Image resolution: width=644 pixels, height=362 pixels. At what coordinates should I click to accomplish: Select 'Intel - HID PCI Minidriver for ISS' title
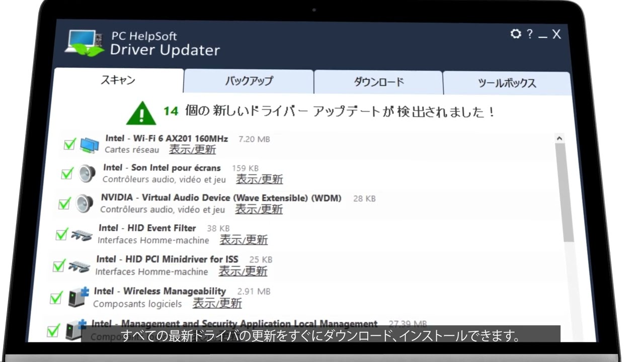[x=167, y=259]
